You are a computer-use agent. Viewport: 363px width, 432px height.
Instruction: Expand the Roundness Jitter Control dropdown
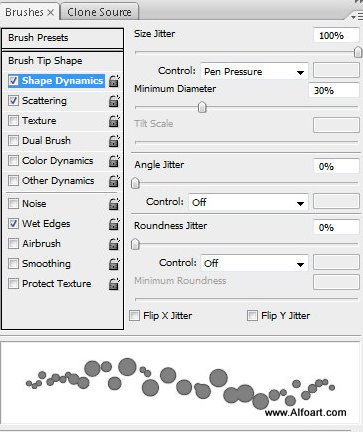coord(254,263)
